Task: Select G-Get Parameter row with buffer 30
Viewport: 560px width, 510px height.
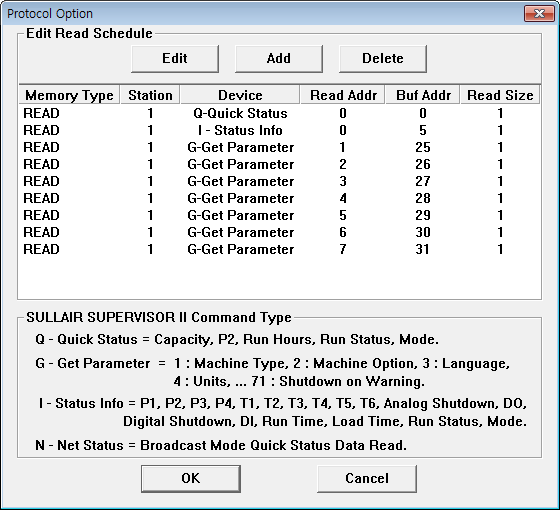Action: 279,232
